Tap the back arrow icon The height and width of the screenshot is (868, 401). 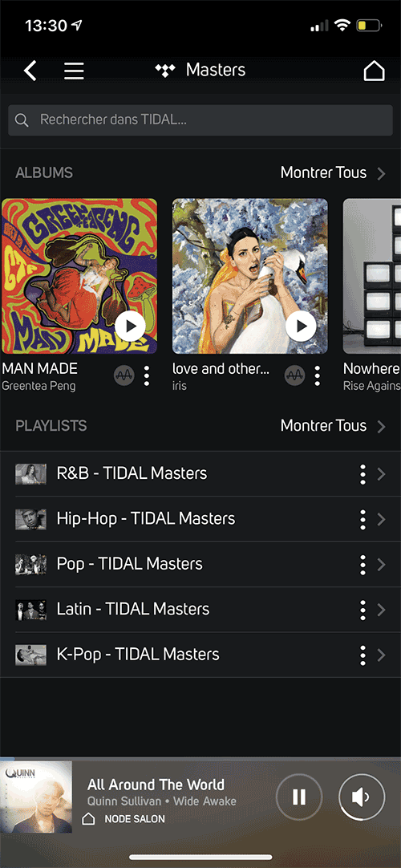pyautogui.click(x=30, y=71)
